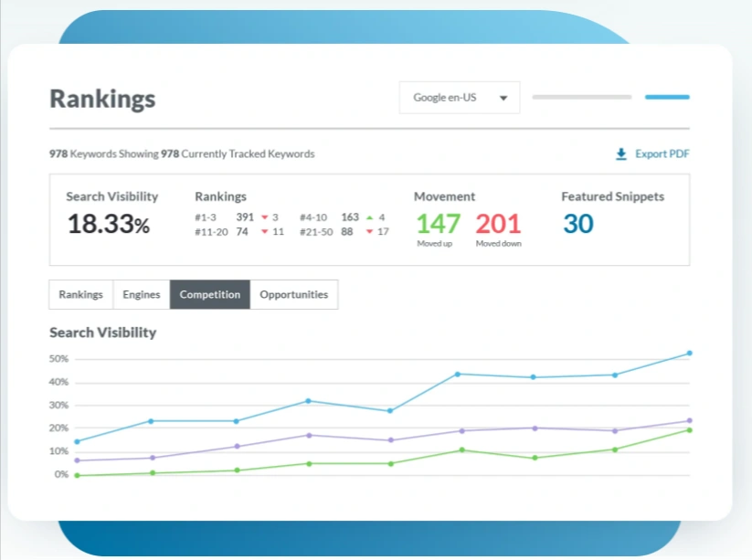Enable the Featured Snippets count display
The image size is (752, 560).
[577, 224]
